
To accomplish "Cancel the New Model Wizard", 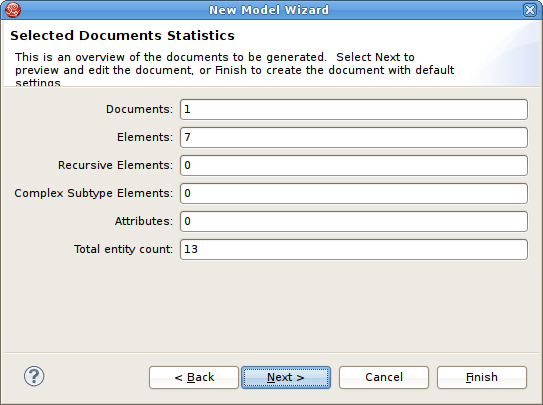I will point(384,377).
